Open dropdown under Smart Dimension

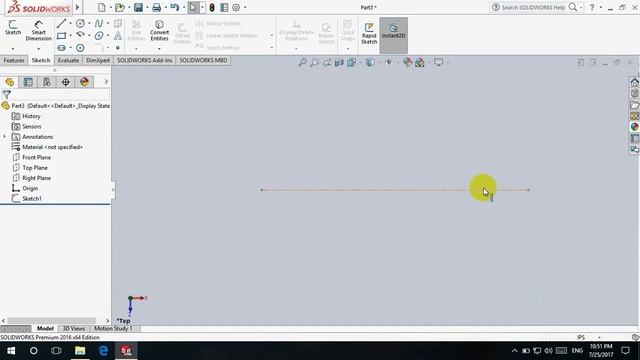[38, 49]
